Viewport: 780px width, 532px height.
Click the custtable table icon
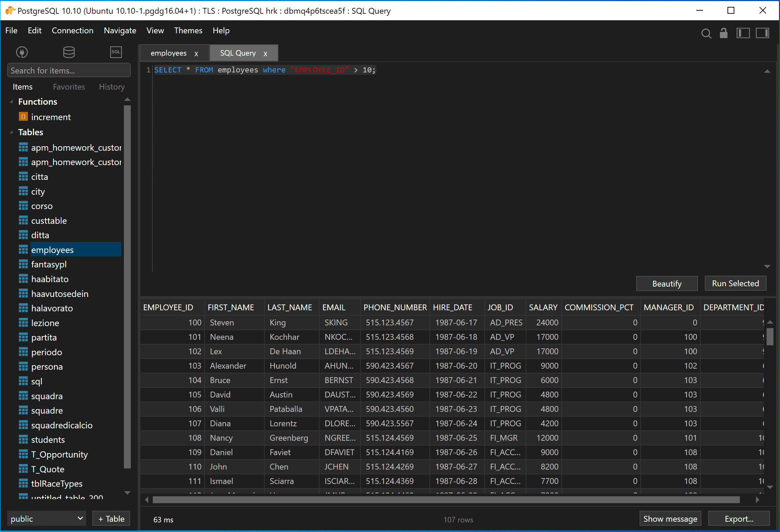23,221
